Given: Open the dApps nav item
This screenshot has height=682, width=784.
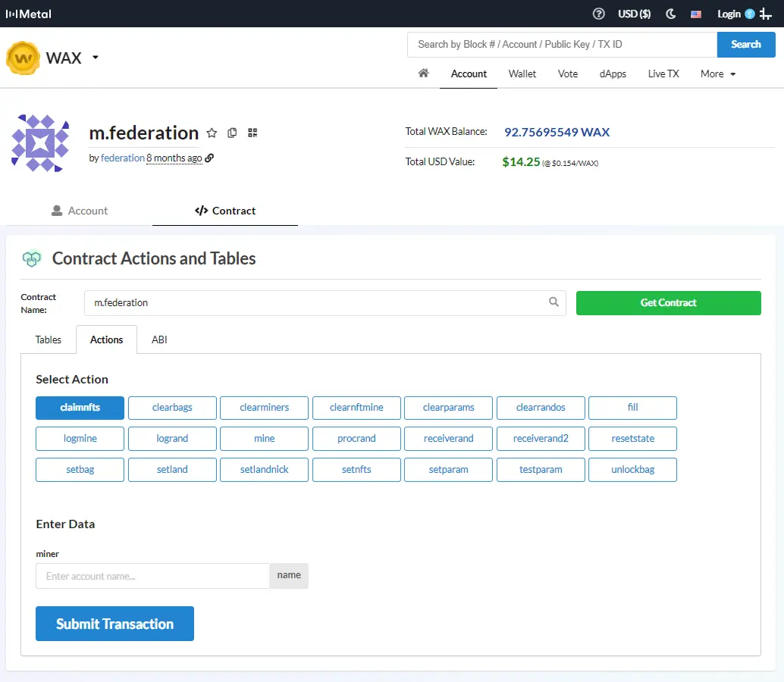Looking at the screenshot, I should [x=613, y=74].
